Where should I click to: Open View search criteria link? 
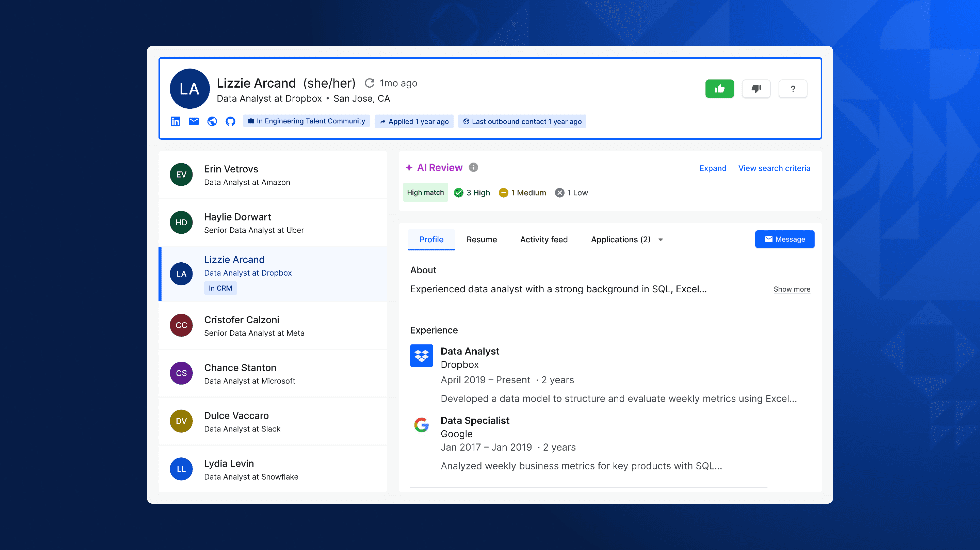pos(774,168)
